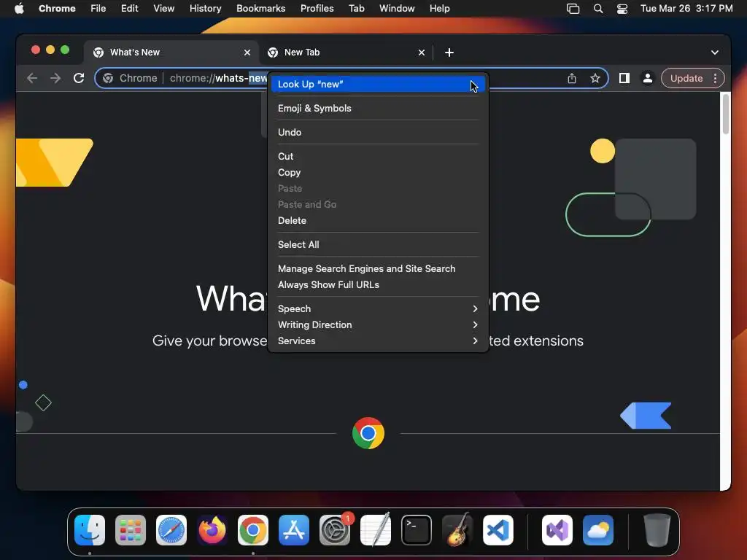The image size is (747, 560).
Task: Click the date and time
Action: click(x=686, y=9)
